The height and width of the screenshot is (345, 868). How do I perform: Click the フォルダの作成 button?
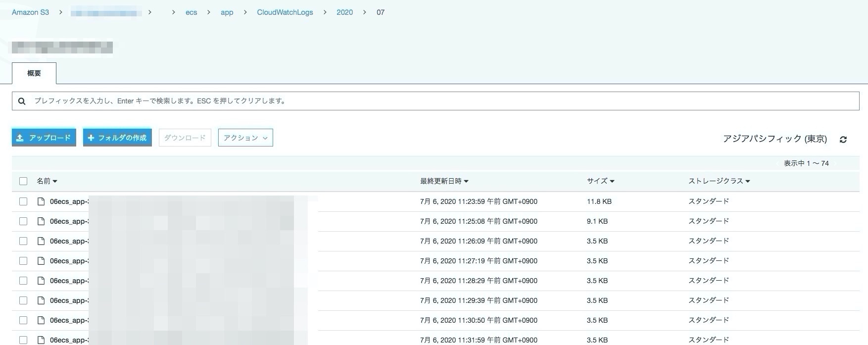point(117,138)
